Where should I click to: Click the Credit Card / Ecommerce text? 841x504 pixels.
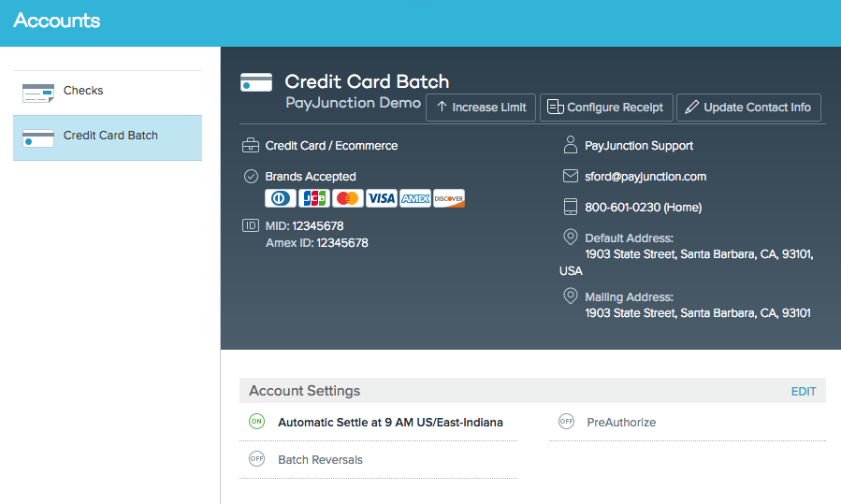tap(331, 146)
